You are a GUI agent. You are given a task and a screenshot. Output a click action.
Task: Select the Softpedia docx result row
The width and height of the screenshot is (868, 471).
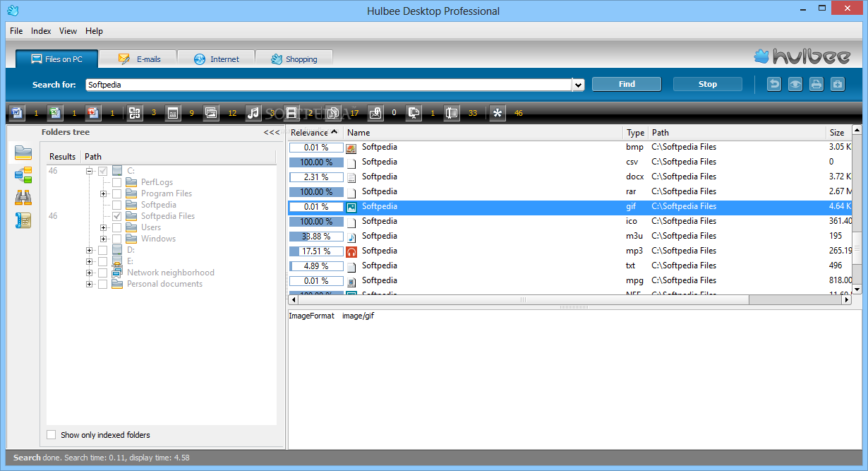[x=569, y=177]
